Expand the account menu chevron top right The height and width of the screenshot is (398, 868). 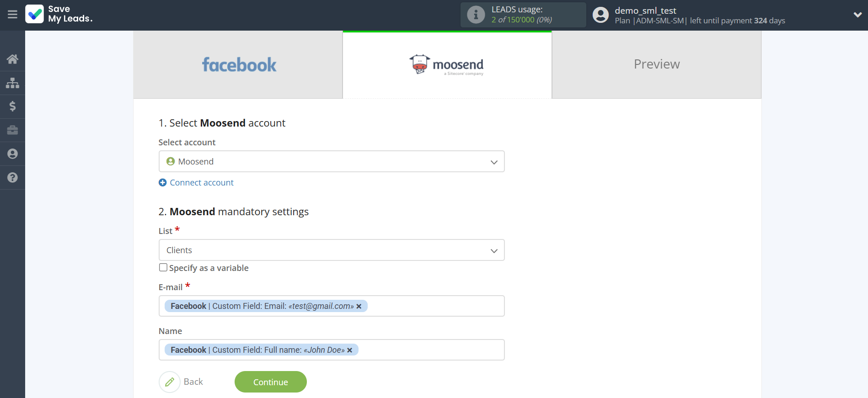pos(857,14)
